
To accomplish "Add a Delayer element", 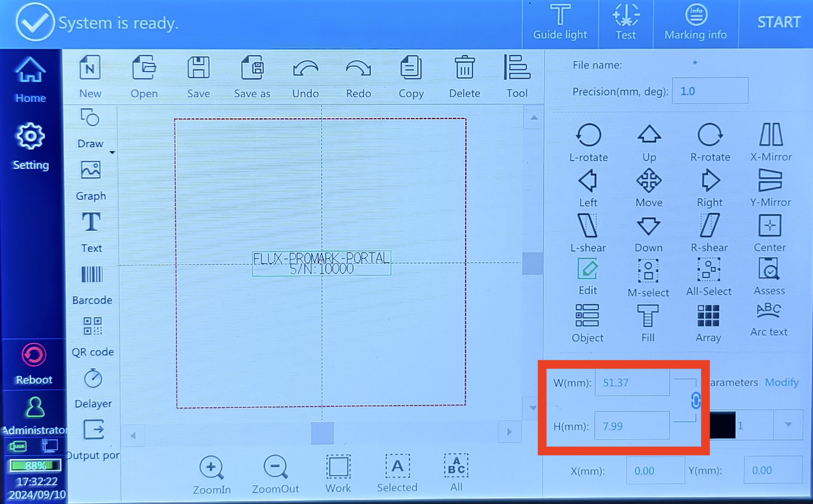I will [93, 388].
